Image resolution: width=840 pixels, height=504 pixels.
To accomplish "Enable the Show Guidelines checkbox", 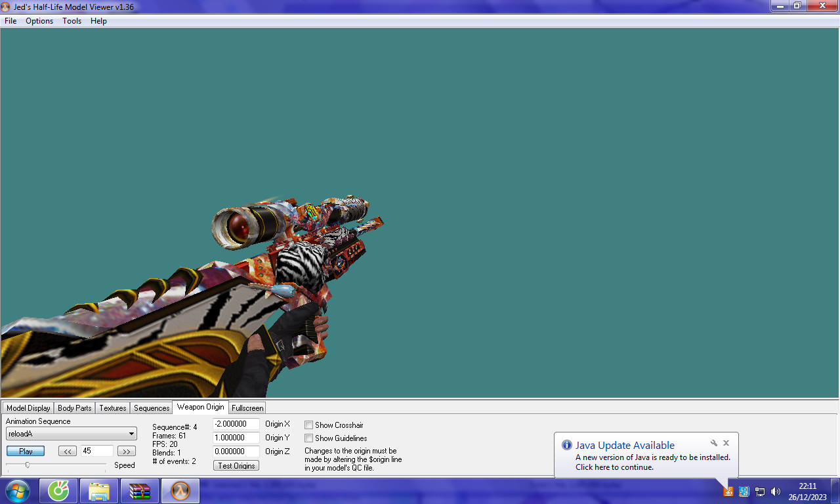I will [308, 438].
